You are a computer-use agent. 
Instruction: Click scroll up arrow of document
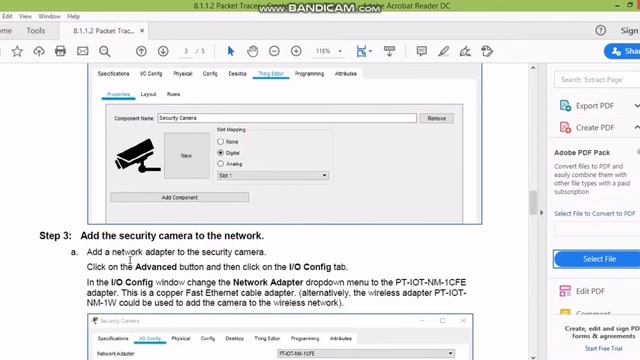point(533,68)
